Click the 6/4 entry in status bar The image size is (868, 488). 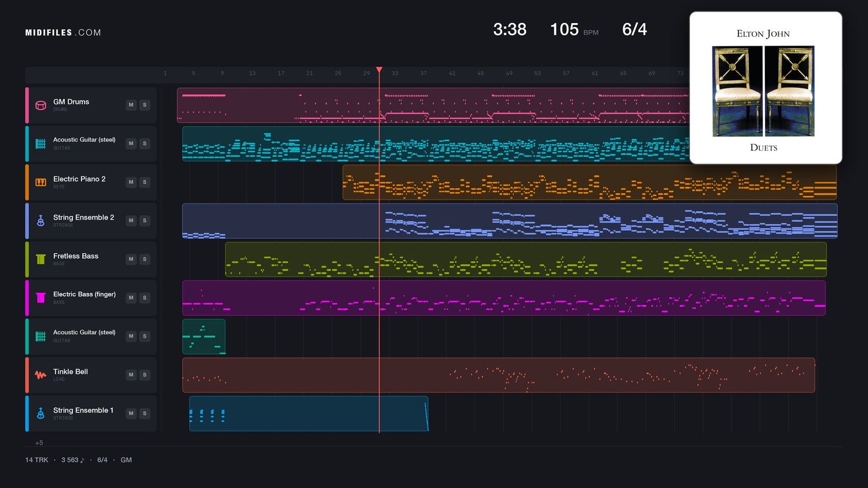pyautogui.click(x=102, y=460)
